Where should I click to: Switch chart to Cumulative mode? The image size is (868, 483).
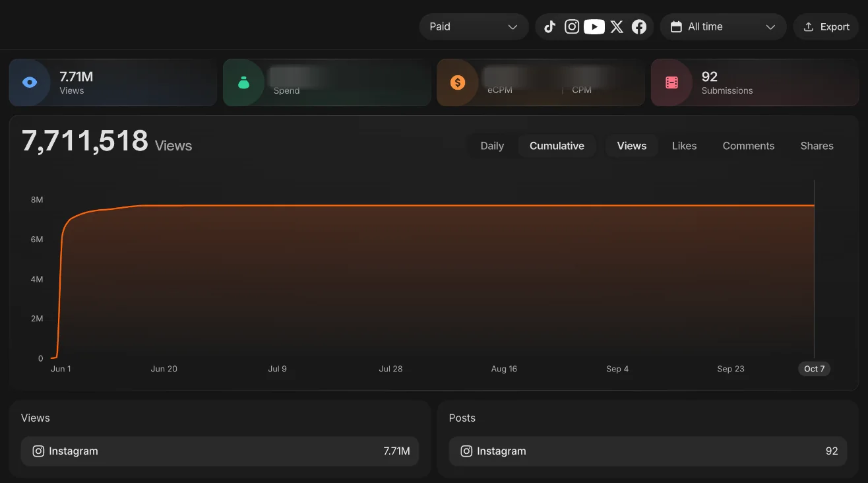557,146
